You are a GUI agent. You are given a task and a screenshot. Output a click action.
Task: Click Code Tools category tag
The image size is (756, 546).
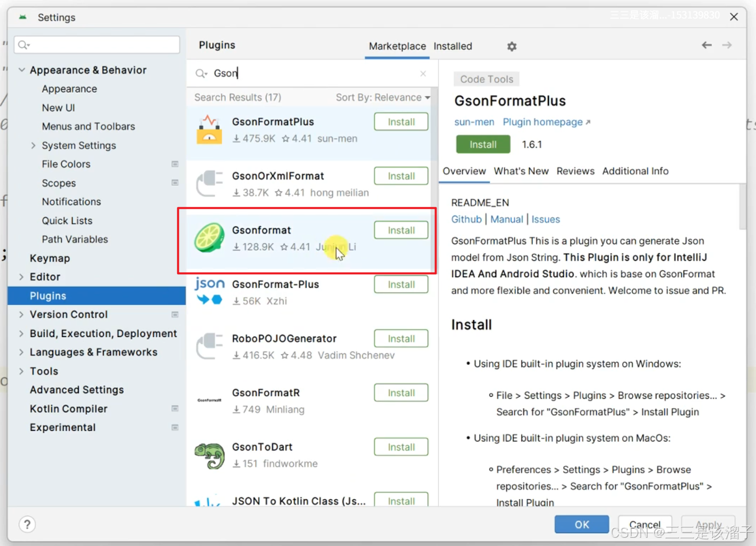(x=487, y=79)
